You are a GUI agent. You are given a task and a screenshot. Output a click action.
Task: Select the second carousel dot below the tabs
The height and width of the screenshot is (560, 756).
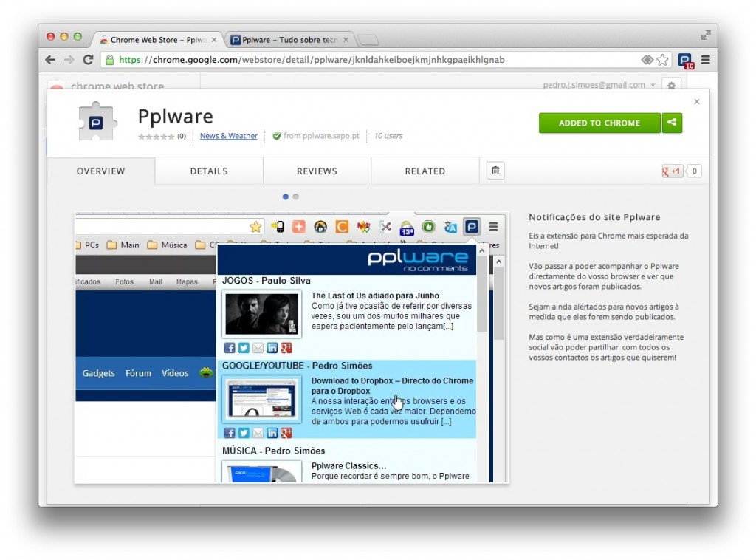coord(295,197)
